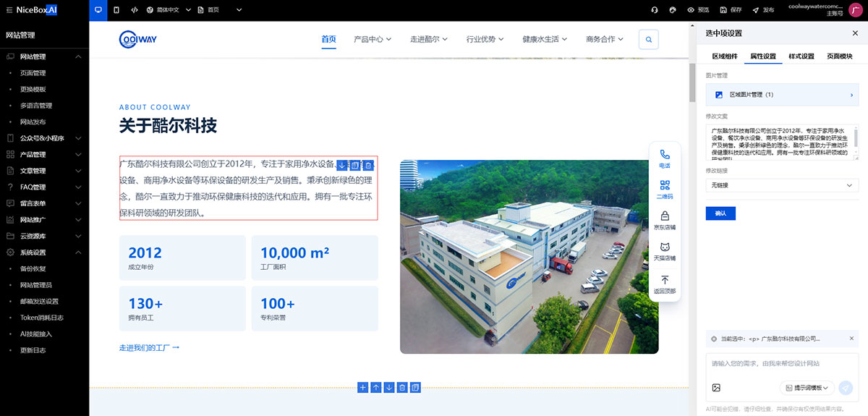This screenshot has height=416, width=868.
Task: Open 无链接 link dropdown
Action: pos(782,186)
